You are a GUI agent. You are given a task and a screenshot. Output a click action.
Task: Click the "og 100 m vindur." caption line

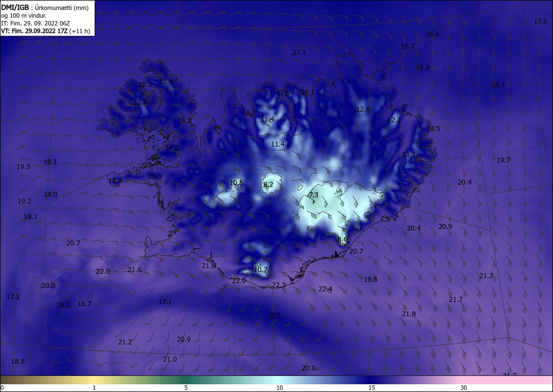[x=24, y=15]
